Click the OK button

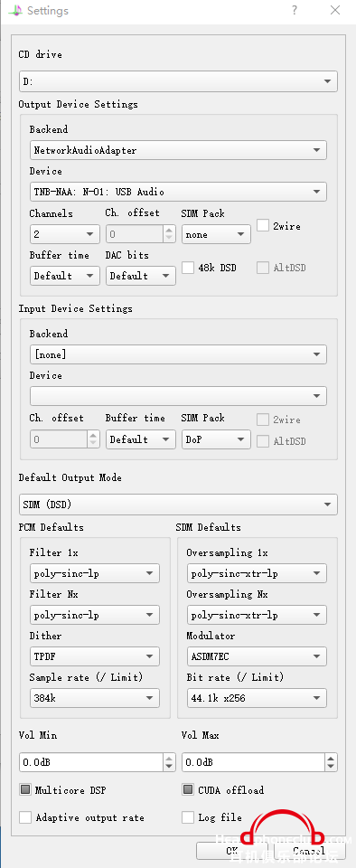[x=232, y=851]
